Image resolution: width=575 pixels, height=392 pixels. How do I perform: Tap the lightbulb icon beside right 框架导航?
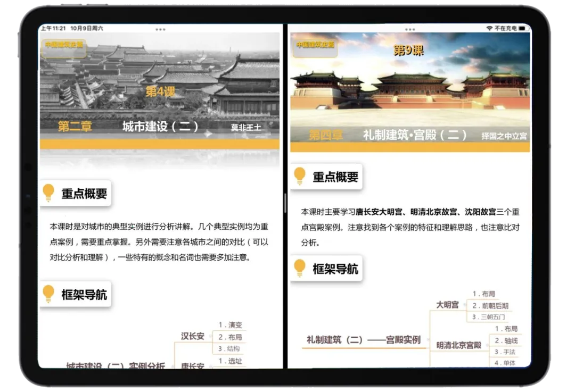tap(300, 268)
